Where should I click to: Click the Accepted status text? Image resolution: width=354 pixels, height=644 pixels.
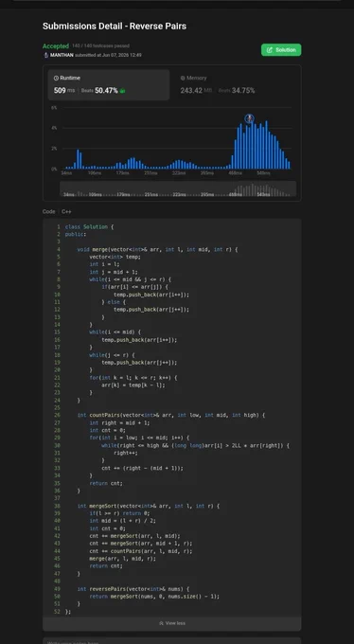(x=56, y=46)
